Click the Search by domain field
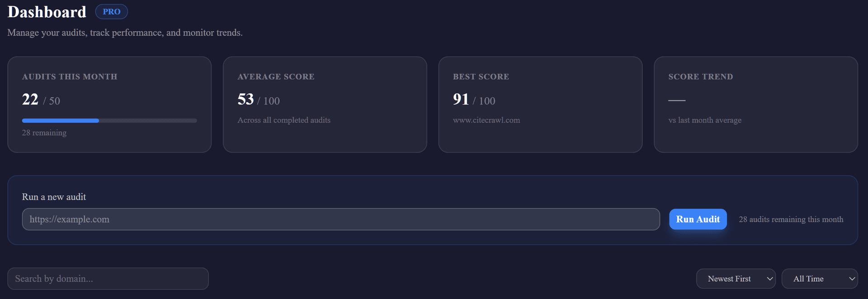This screenshot has height=299, width=868. (108, 279)
